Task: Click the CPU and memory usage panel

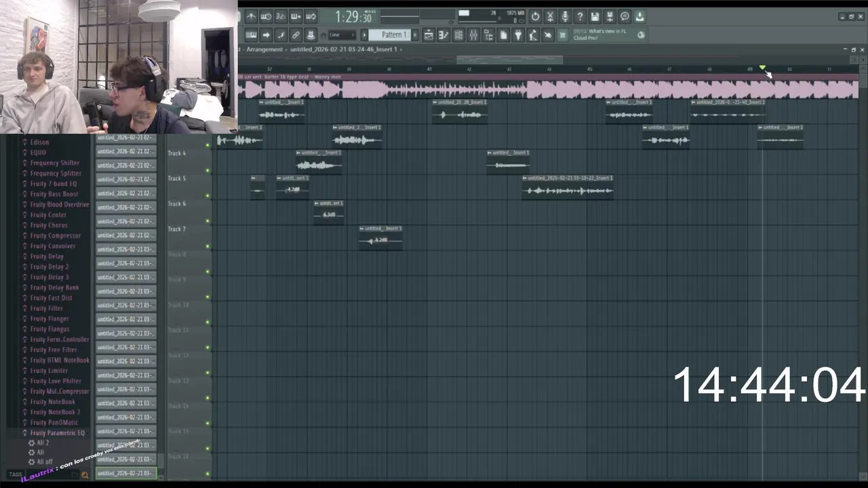Action: 492,16
